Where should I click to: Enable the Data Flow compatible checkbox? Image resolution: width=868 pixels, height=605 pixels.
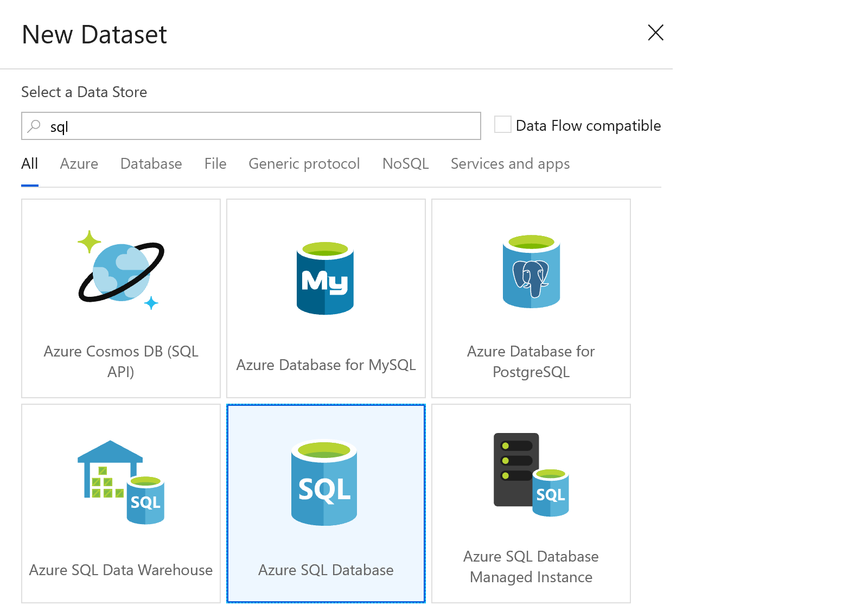[x=502, y=124]
